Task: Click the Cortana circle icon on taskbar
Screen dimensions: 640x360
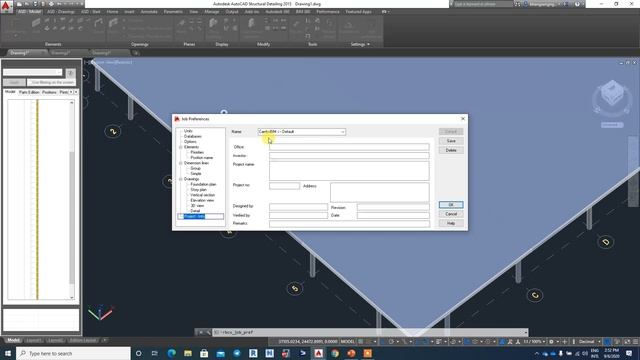Action: (138, 353)
